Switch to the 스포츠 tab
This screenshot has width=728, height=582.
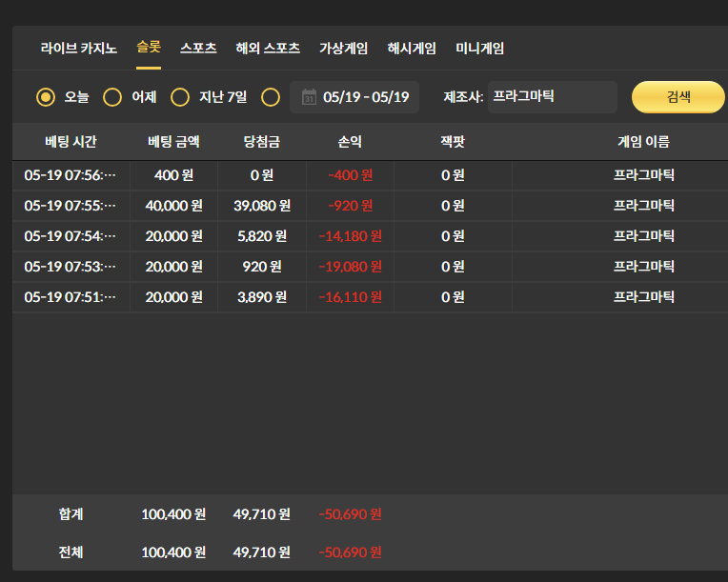pos(198,49)
